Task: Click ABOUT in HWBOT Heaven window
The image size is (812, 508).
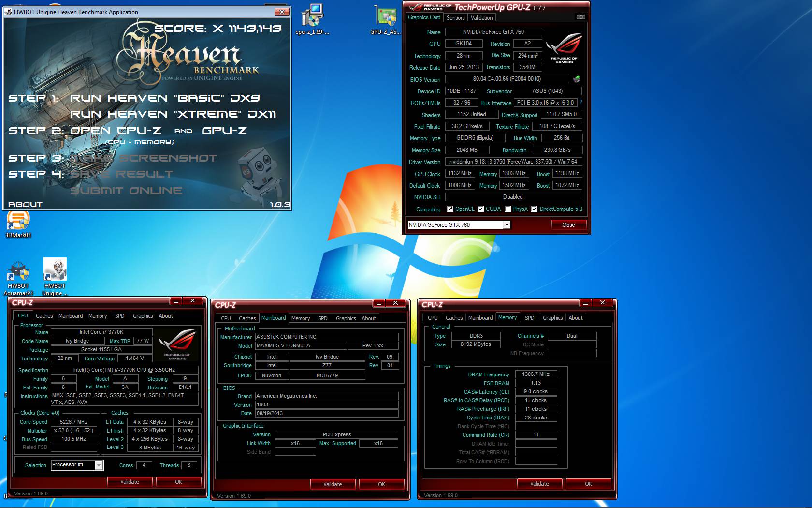Action: click(25, 205)
